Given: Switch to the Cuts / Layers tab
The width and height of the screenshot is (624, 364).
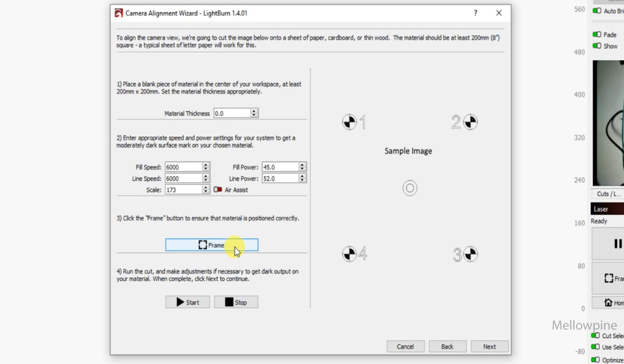Looking at the screenshot, I should coord(608,194).
